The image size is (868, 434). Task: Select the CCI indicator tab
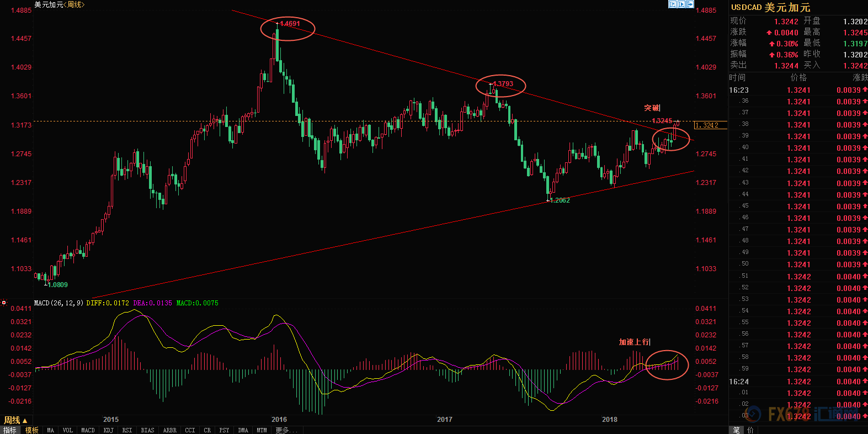coord(190,430)
